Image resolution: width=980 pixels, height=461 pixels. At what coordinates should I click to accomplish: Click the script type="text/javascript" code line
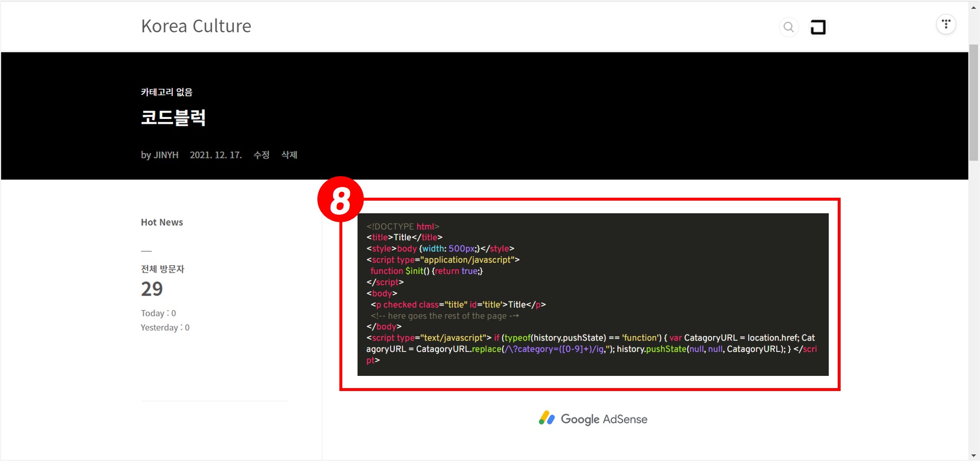[x=592, y=349]
